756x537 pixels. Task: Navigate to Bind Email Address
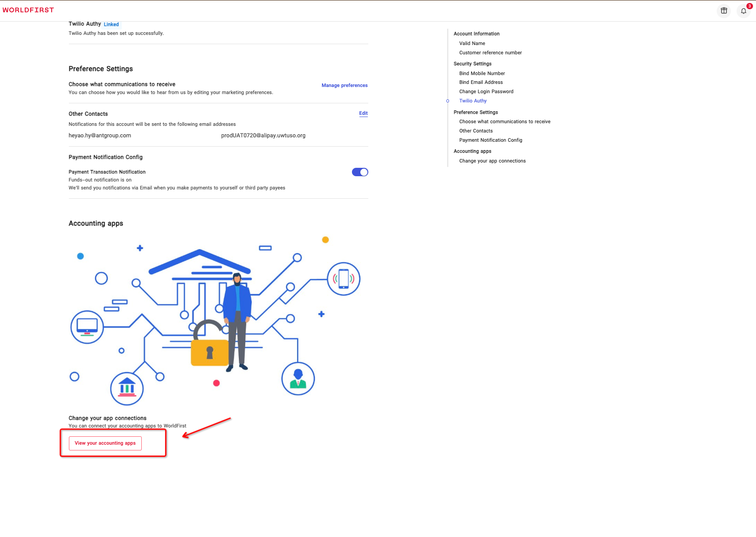481,82
